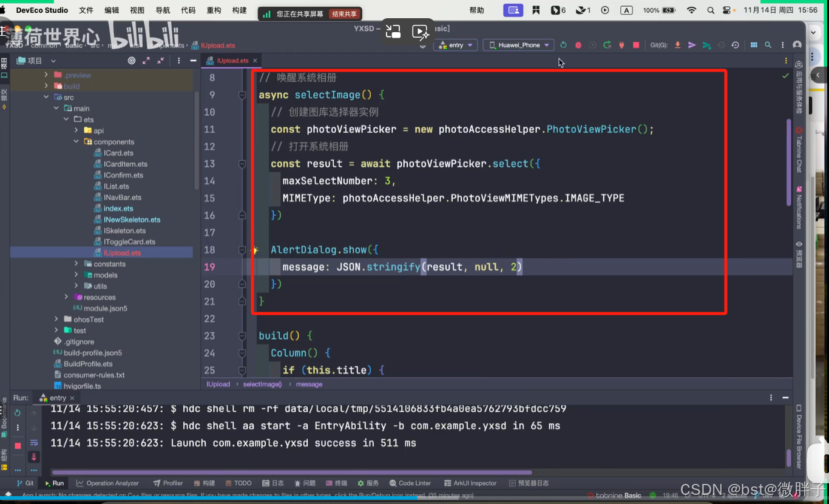
Task: Click the collapse all icon in project panel
Action: 160,61
